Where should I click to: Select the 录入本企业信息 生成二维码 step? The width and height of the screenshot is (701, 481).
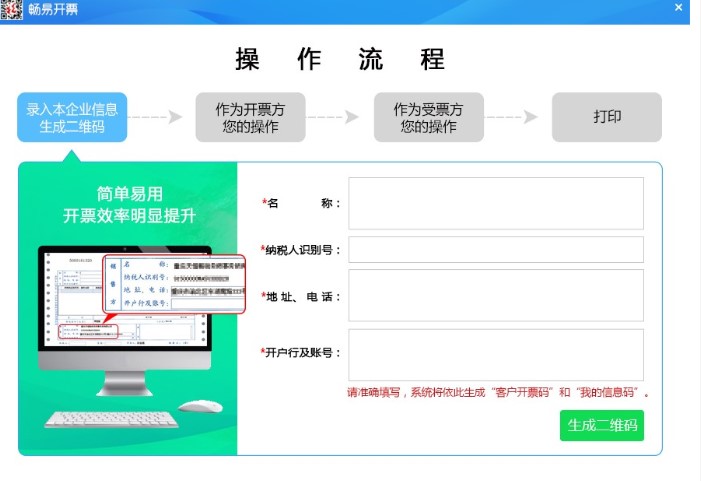72,117
